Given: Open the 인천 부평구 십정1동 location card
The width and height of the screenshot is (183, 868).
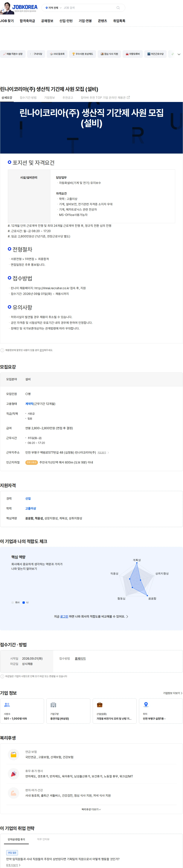Looking at the screenshot, I should pos(161,711).
